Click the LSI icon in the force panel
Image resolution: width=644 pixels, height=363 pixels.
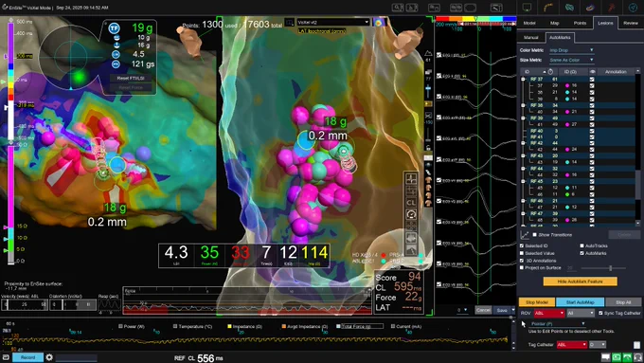(x=116, y=54)
